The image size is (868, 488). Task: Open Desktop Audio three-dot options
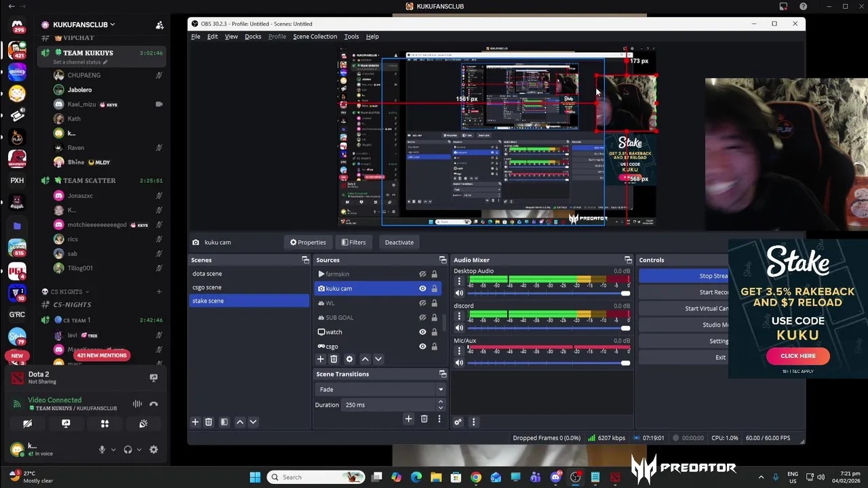pyautogui.click(x=459, y=281)
